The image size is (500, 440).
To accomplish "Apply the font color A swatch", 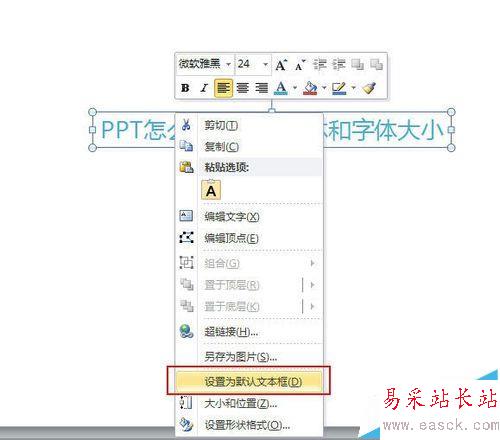I will coord(281,88).
